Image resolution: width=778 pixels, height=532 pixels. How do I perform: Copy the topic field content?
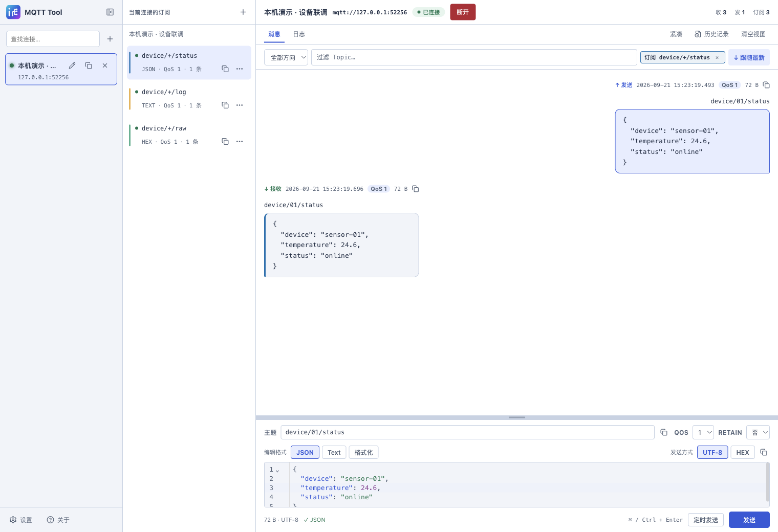pos(664,432)
